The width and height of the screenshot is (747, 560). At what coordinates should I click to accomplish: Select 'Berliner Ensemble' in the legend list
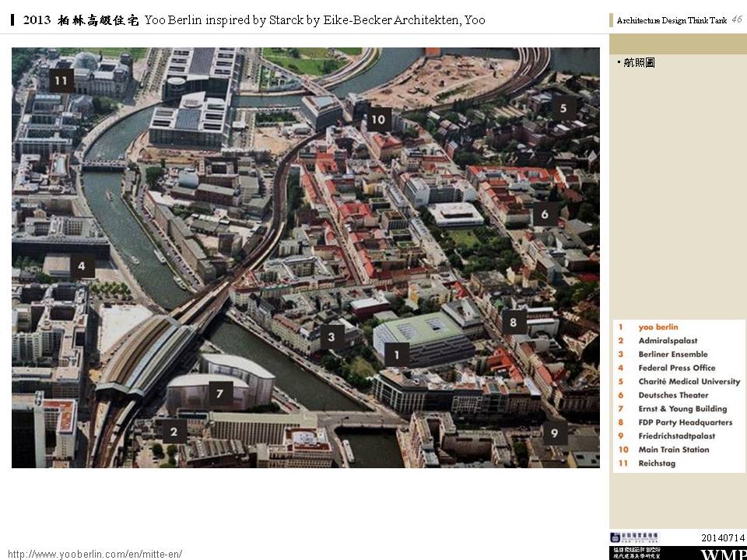tap(672, 355)
